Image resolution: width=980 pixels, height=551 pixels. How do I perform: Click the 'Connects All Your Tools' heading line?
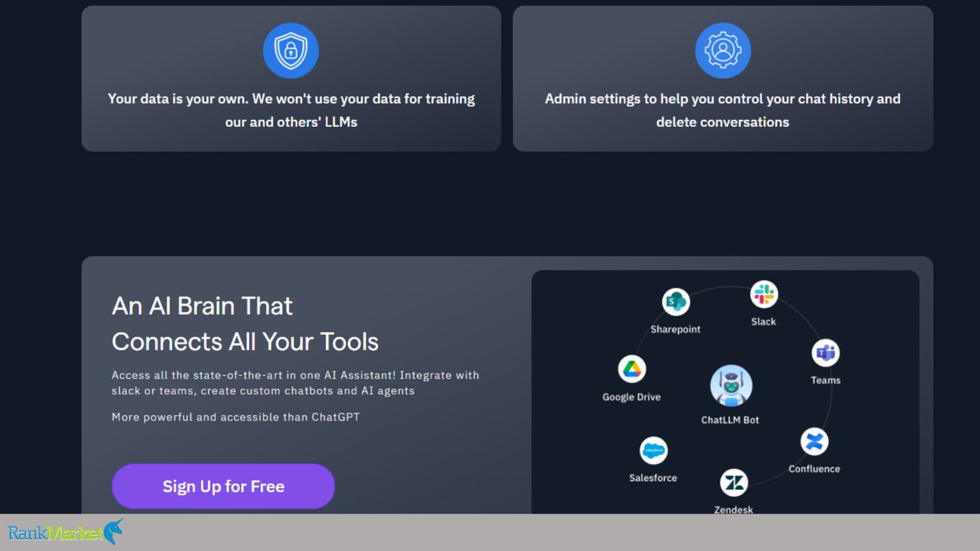point(245,342)
